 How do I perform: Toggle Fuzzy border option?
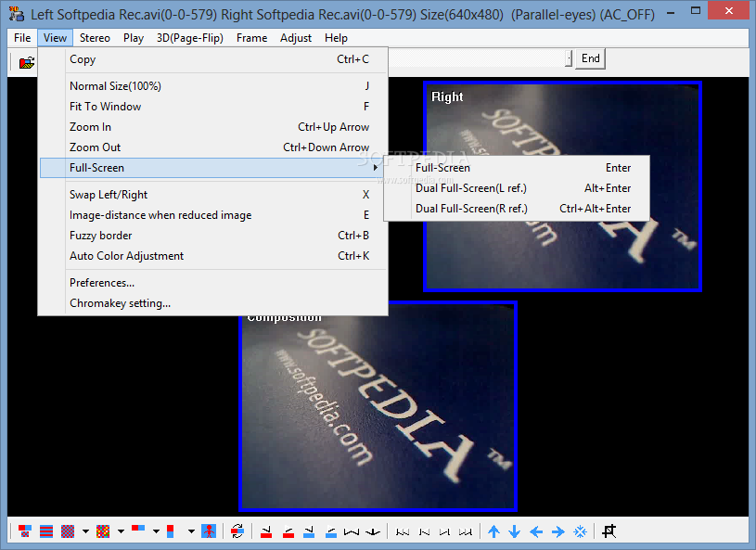pyautogui.click(x=213, y=236)
